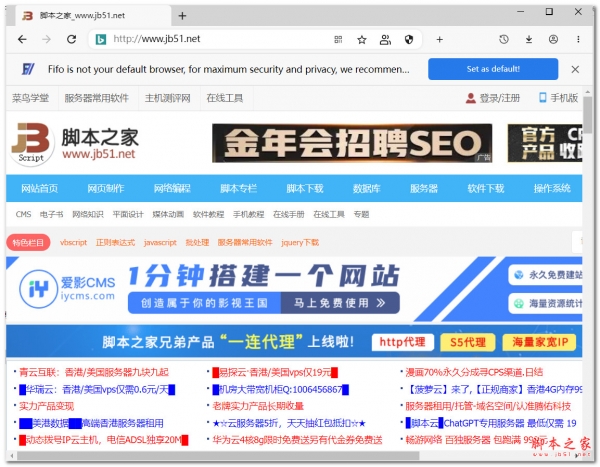Select 网页制作 in navigation bar
This screenshot has width=600, height=467.
pyautogui.click(x=106, y=188)
